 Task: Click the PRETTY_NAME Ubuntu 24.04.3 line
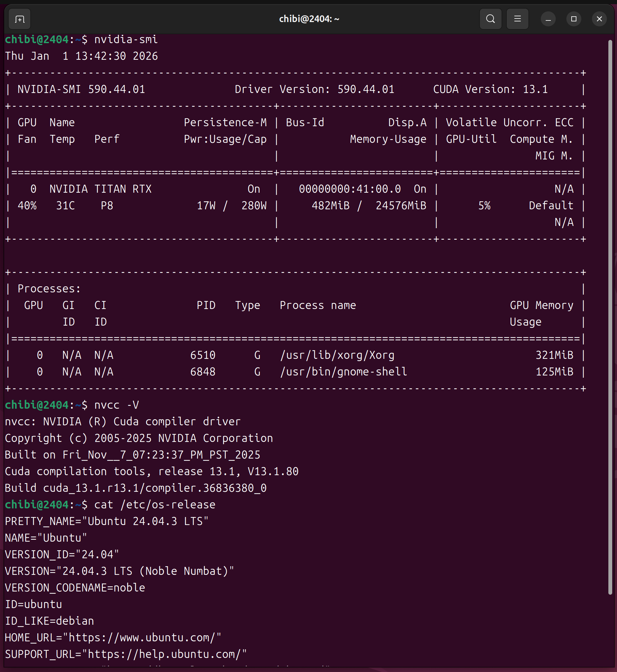coord(107,521)
